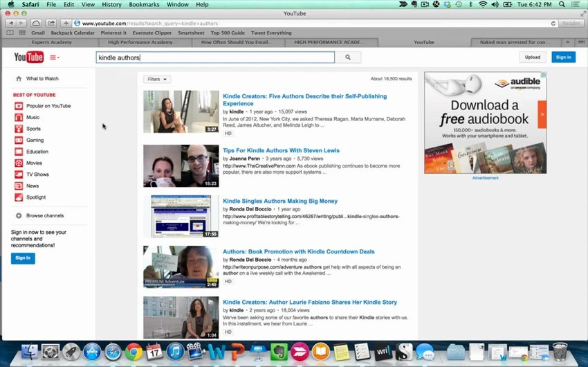Screen dimensions: 588x367
Task: Open Evernote Clipper bookmark
Action: pos(152,33)
